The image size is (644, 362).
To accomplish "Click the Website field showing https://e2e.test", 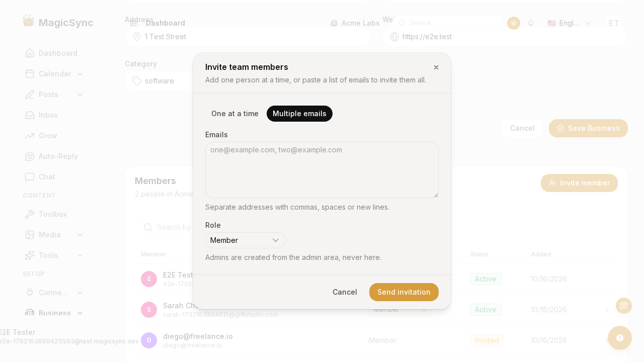I will coord(505,37).
